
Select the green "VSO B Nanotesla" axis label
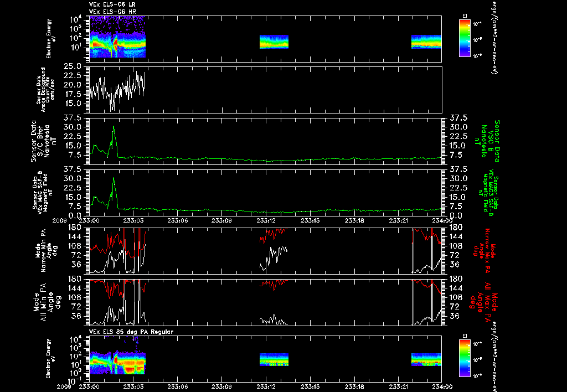click(x=488, y=141)
